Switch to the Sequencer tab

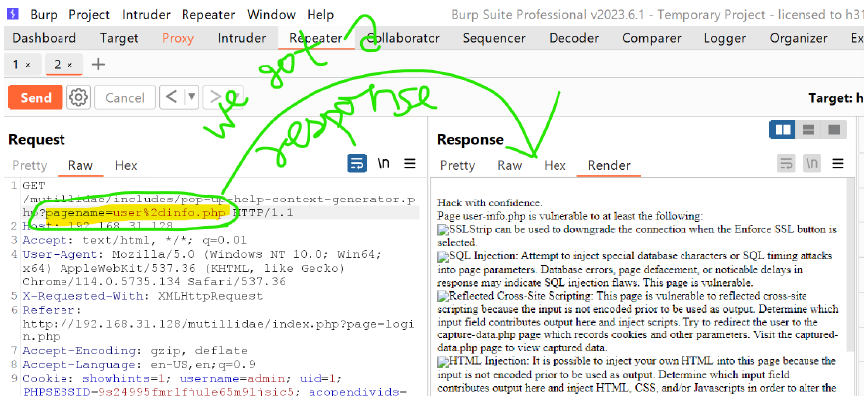tap(494, 38)
